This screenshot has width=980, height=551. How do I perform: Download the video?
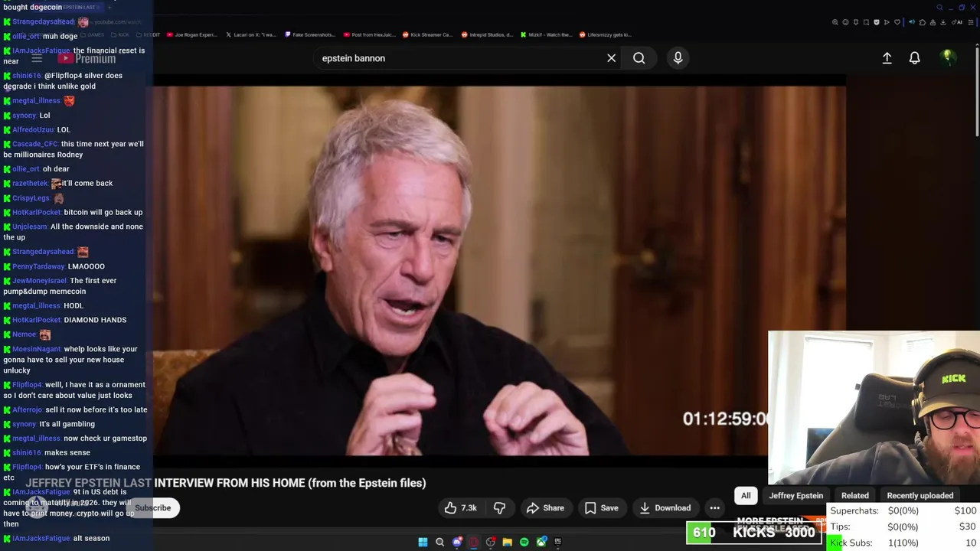tap(665, 508)
